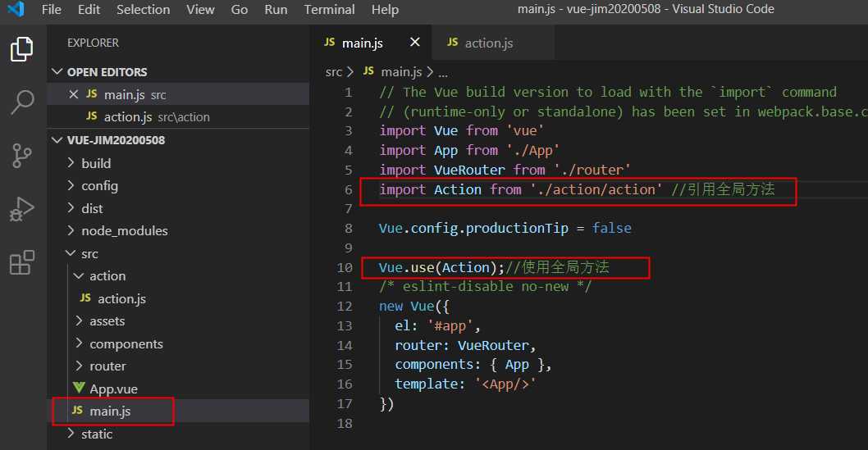Collapse the OPEN EDITORS section
This screenshot has width=868, height=450.
point(57,72)
